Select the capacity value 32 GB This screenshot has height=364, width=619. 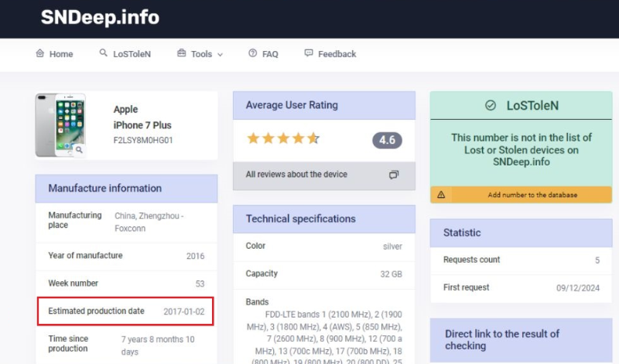point(392,274)
